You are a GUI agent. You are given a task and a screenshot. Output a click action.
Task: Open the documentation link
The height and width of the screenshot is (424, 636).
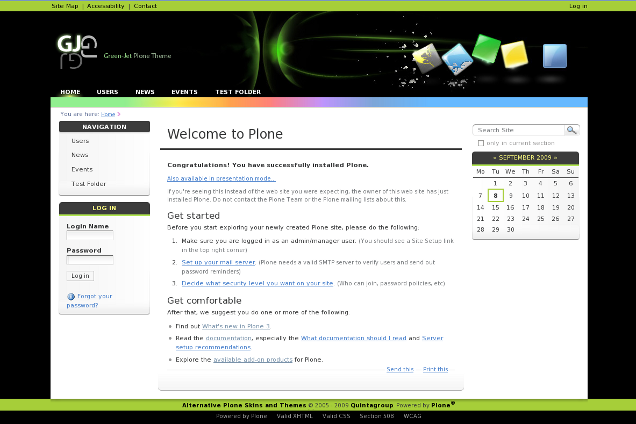[x=228, y=338]
